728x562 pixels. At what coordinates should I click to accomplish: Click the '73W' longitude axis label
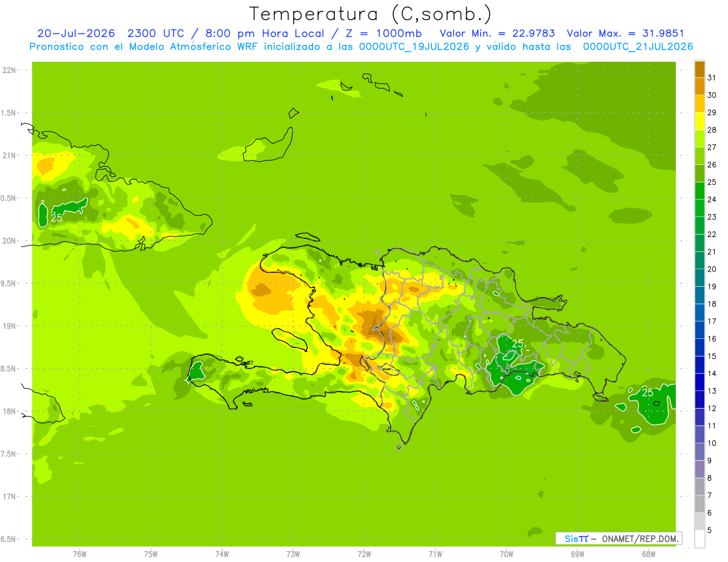click(x=293, y=554)
